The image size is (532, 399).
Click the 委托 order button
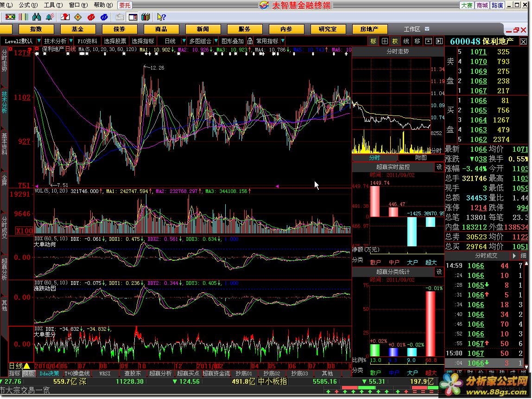[x=125, y=5]
